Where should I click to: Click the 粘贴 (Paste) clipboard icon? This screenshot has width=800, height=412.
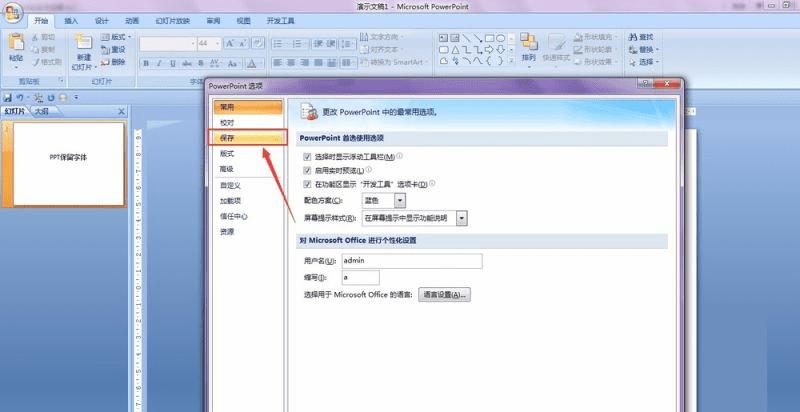coord(16,43)
